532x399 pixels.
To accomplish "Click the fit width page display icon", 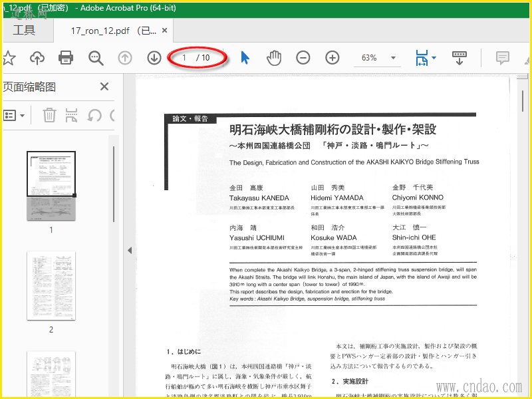I will coord(422,58).
